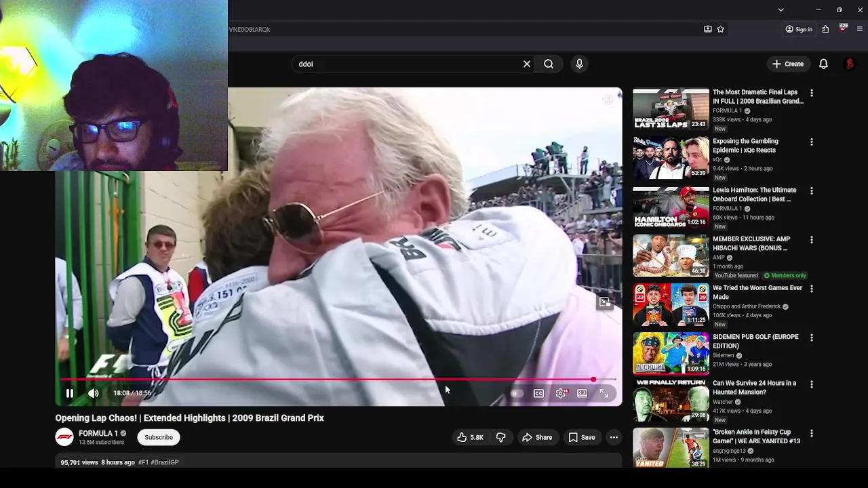This screenshot has height=488, width=868.
Task: Open FORMULA 1 channel avatar
Action: coord(64,437)
